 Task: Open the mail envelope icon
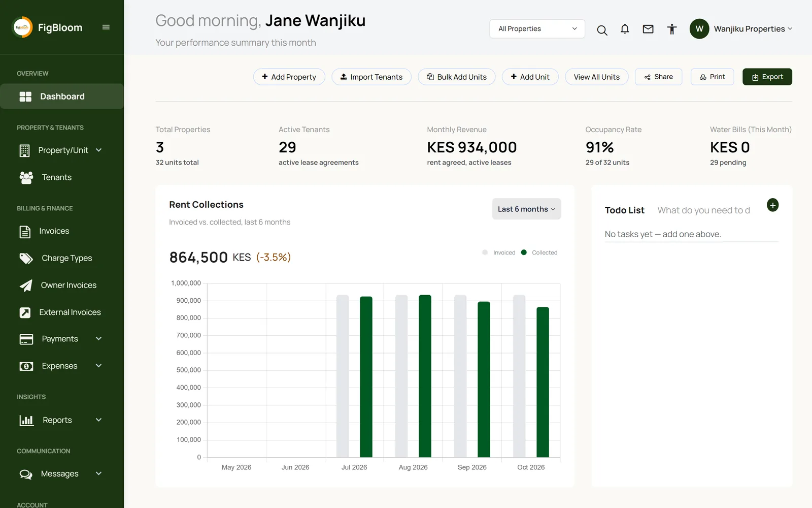pos(648,29)
